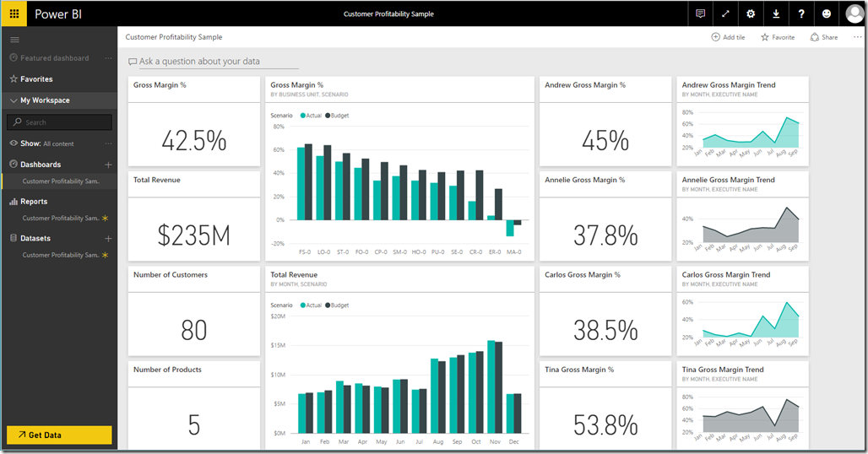
Task: Open the Tina Gross Margin Trend chart tile
Action: [742, 405]
